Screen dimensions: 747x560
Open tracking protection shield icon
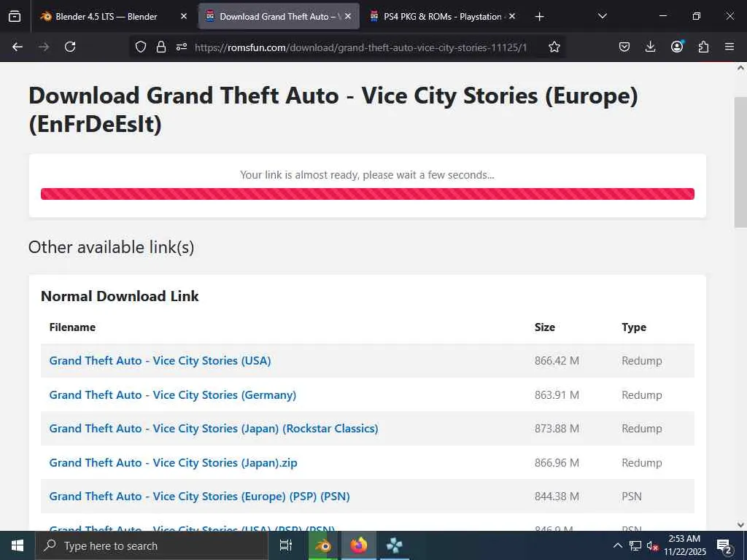[x=141, y=47]
